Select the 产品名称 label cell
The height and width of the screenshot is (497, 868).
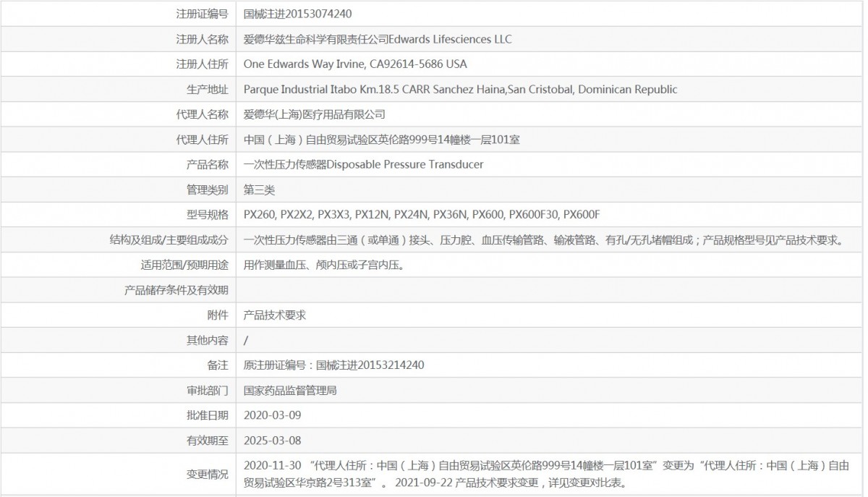[207, 165]
